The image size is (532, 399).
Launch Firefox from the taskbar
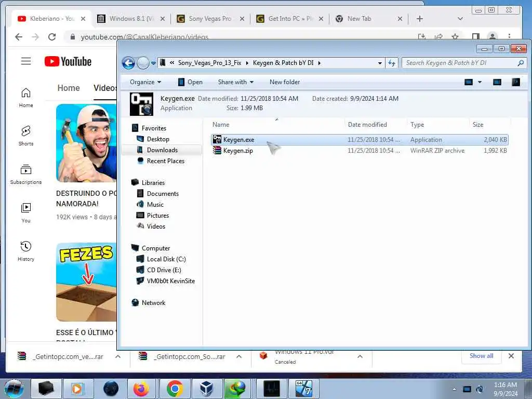[141, 389]
